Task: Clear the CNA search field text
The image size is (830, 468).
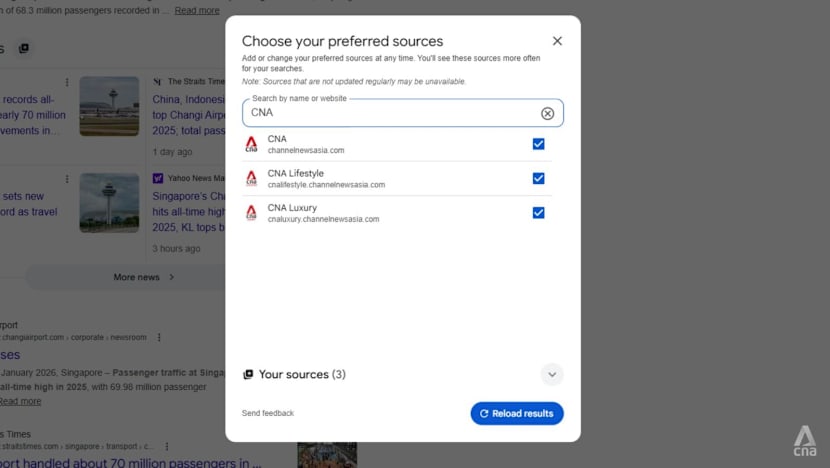Action: coord(547,113)
